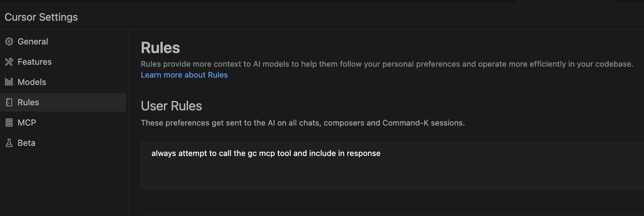
Task: Click the Cursor Settings title
Action: point(41,17)
